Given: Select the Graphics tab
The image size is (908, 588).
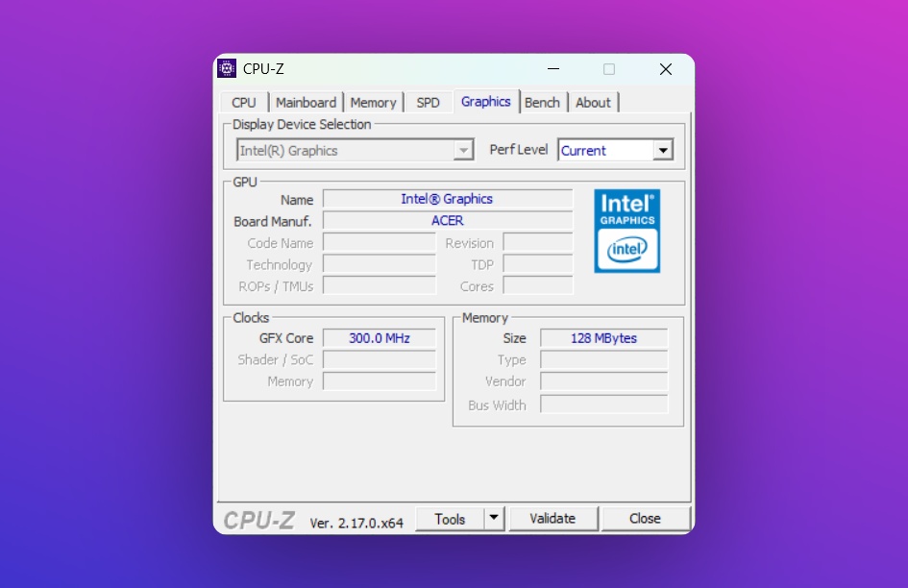Looking at the screenshot, I should [x=485, y=102].
